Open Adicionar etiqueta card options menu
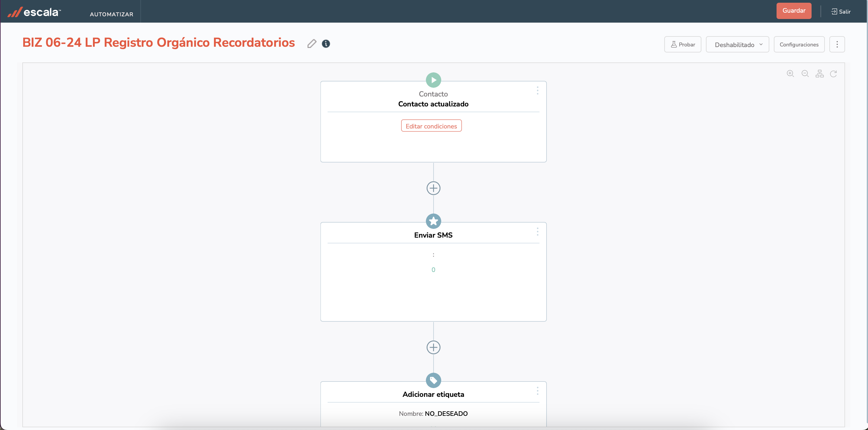This screenshot has width=868, height=430. pos(538,391)
